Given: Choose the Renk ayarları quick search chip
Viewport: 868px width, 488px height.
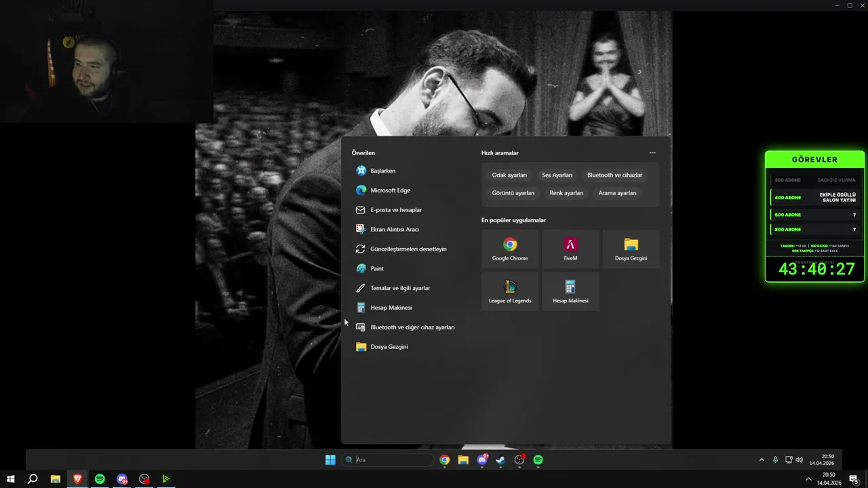Looking at the screenshot, I should click(x=566, y=193).
